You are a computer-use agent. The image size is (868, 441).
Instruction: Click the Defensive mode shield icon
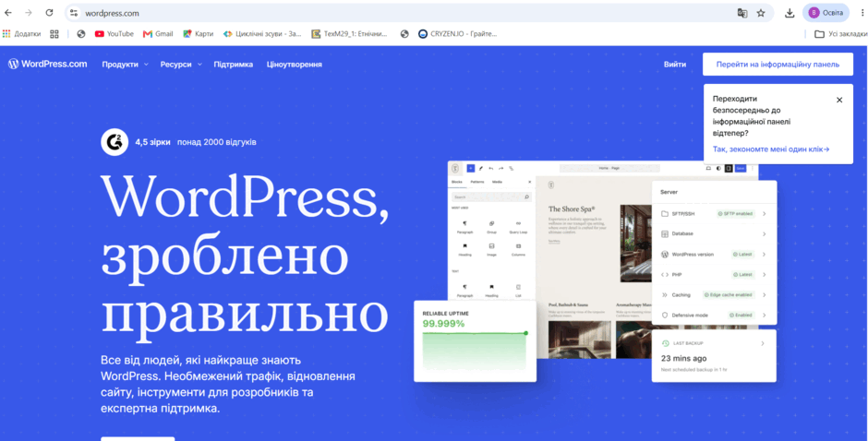(x=665, y=315)
